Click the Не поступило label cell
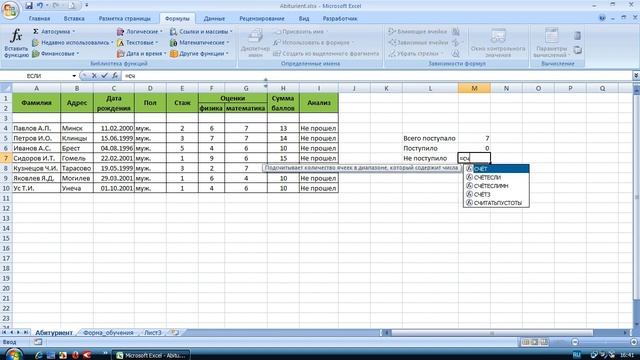This screenshot has height=360, width=640. coord(430,158)
